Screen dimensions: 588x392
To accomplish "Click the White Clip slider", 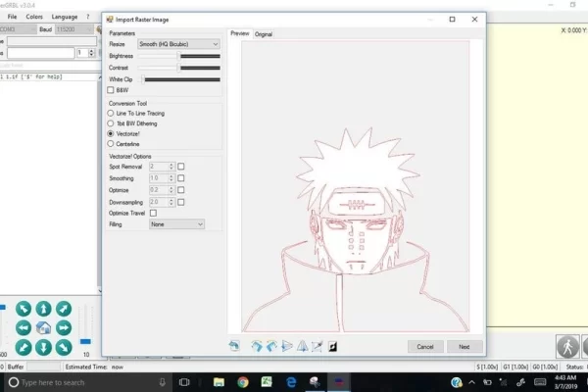I will point(179,79).
